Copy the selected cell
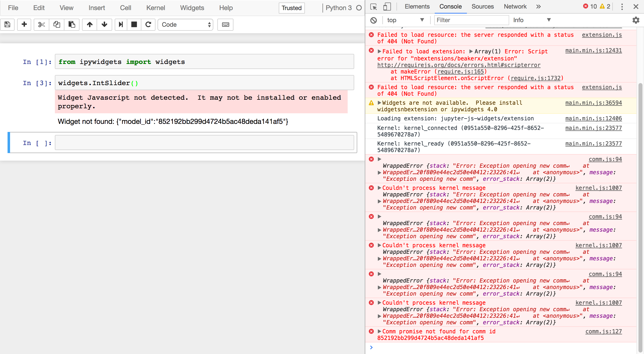 pos(56,24)
